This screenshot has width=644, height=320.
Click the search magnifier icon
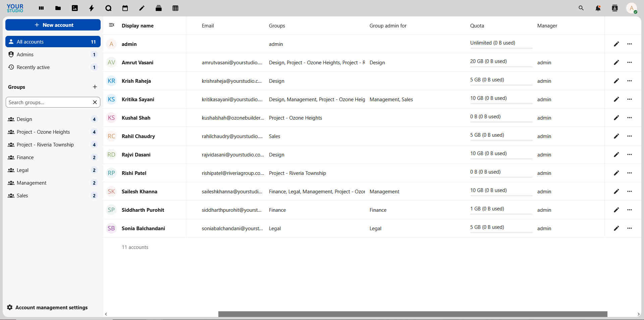pyautogui.click(x=581, y=8)
